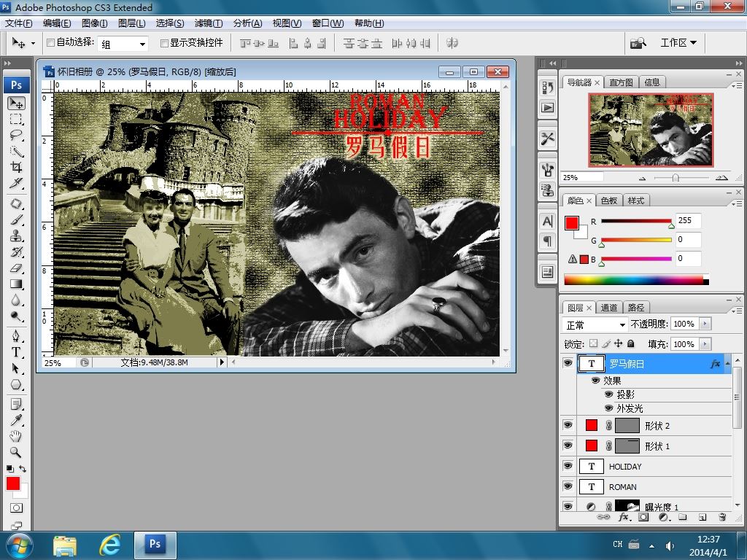Select the Hand tool
The width and height of the screenshot is (747, 560).
(x=16, y=436)
